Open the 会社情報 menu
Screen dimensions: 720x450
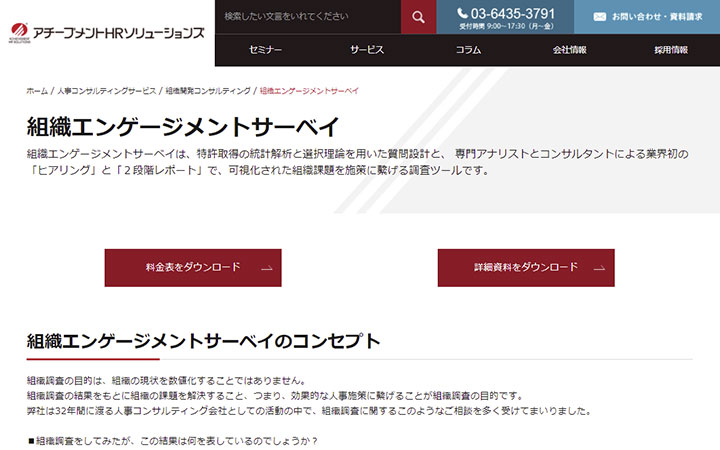569,50
